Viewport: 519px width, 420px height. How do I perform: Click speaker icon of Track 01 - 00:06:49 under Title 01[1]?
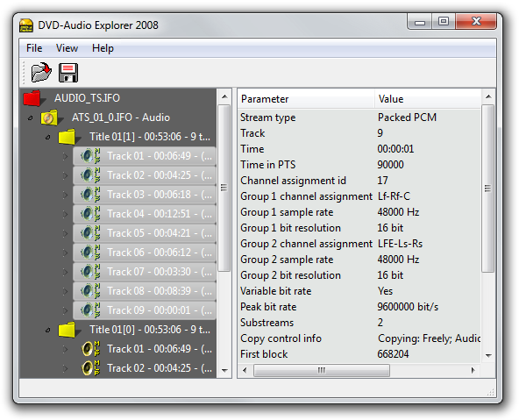(90, 156)
